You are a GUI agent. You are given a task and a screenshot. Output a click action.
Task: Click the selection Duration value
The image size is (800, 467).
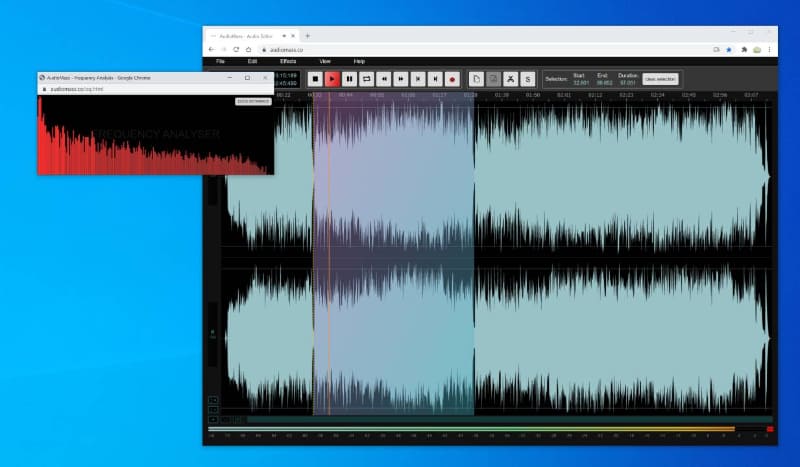628,83
